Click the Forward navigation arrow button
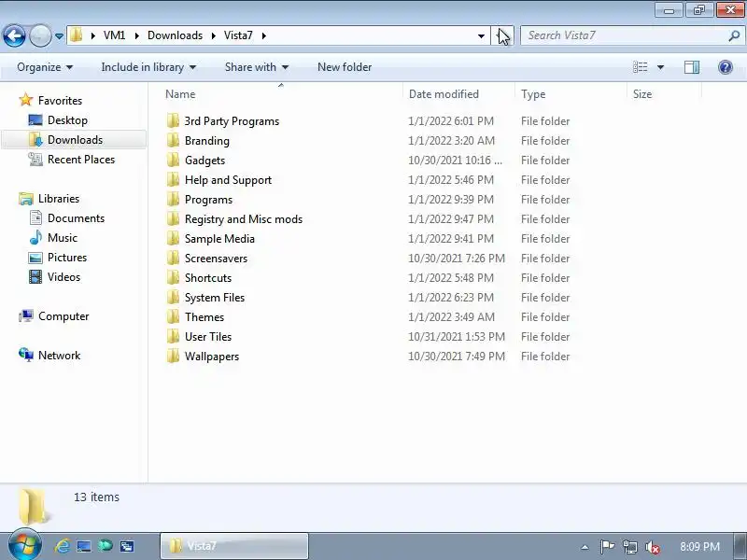Viewport: 747px width, 560px height. (x=40, y=35)
